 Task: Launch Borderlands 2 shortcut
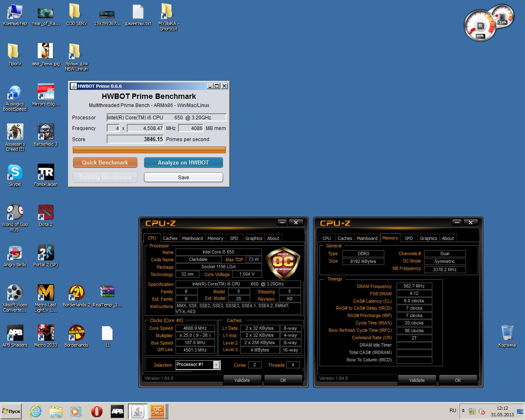[x=76, y=296]
